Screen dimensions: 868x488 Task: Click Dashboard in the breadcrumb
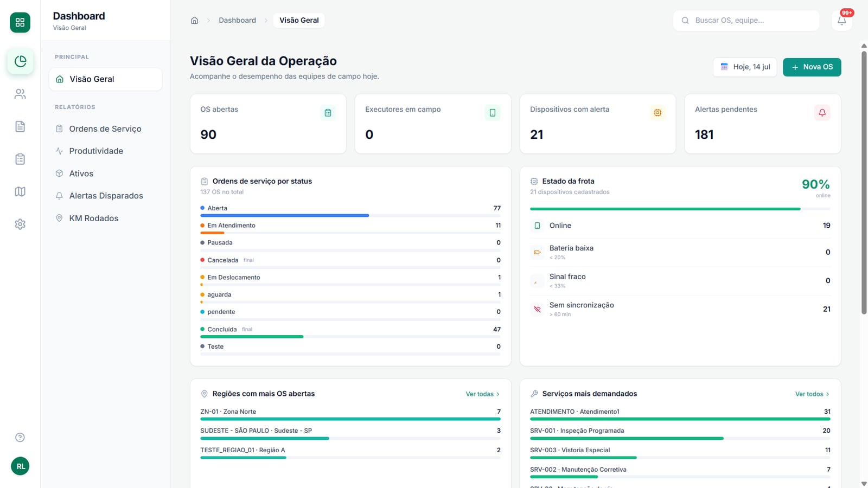click(237, 21)
